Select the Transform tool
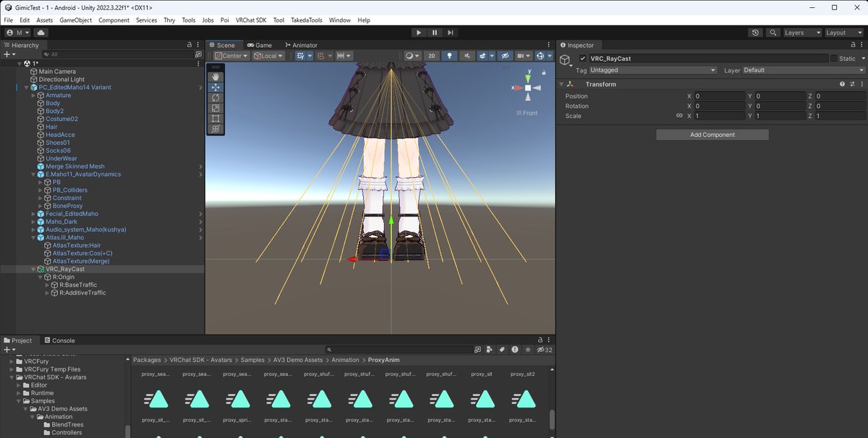Image resolution: width=868 pixels, height=438 pixels. pos(216,129)
